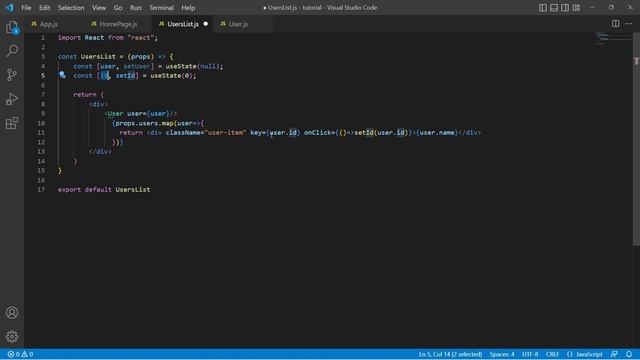This screenshot has width=640, height=360.
Task: Open the errors and warnings status indicator
Action: pyautogui.click(x=20, y=354)
